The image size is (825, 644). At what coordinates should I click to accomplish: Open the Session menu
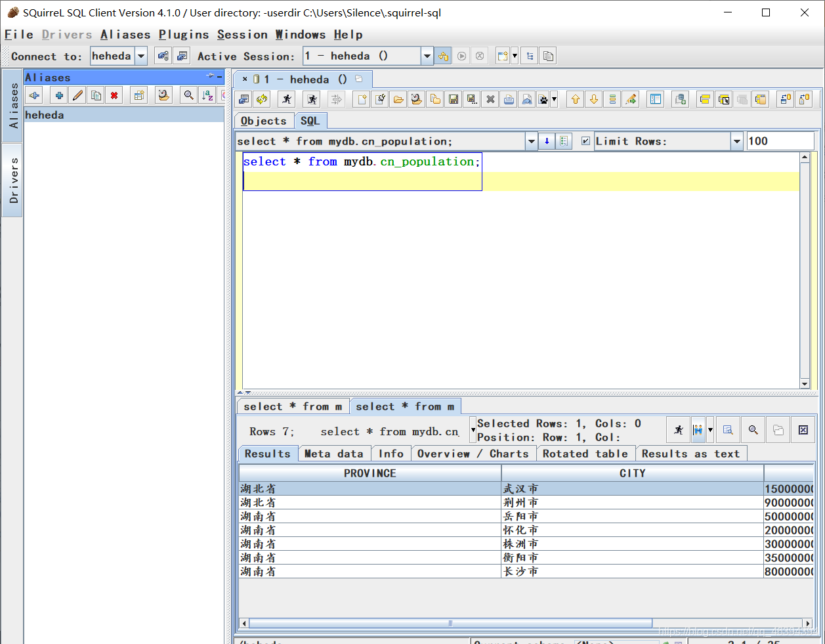242,35
